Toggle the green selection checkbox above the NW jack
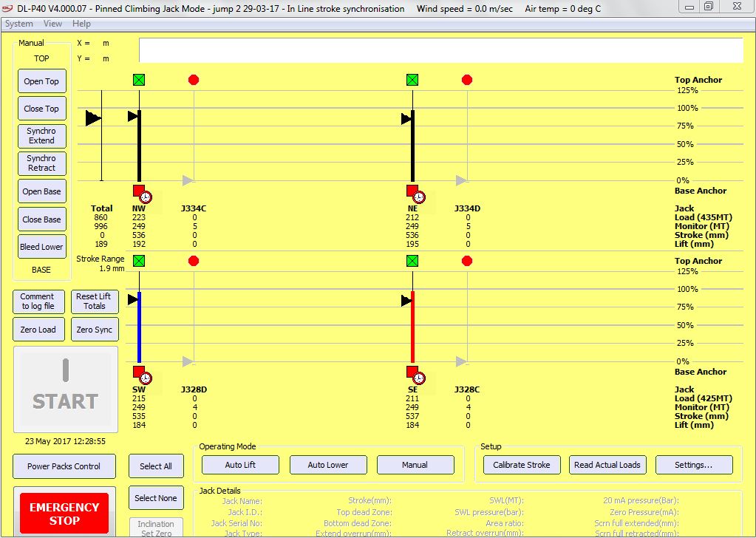 139,80
